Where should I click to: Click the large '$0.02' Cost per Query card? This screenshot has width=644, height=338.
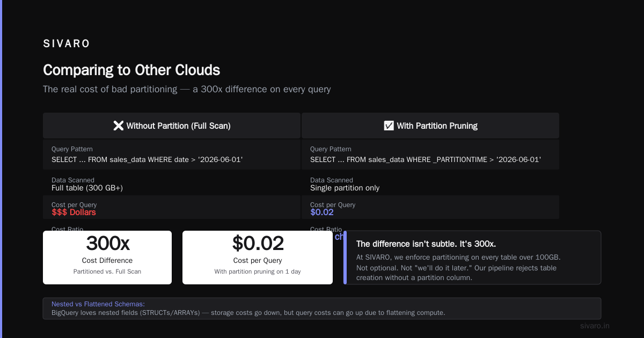click(x=258, y=258)
